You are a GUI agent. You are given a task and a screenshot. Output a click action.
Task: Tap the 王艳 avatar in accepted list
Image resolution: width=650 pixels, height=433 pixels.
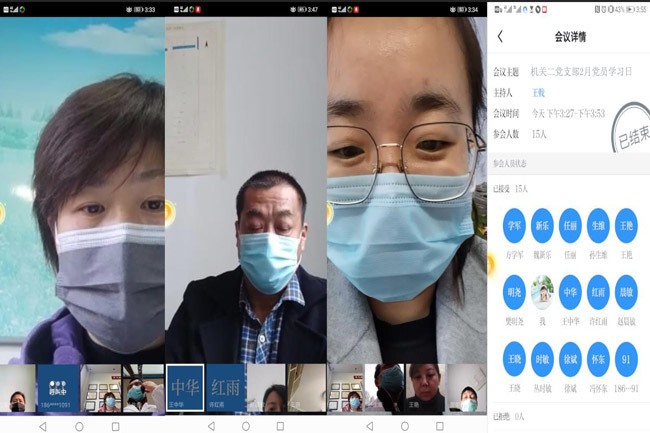pyautogui.click(x=626, y=226)
